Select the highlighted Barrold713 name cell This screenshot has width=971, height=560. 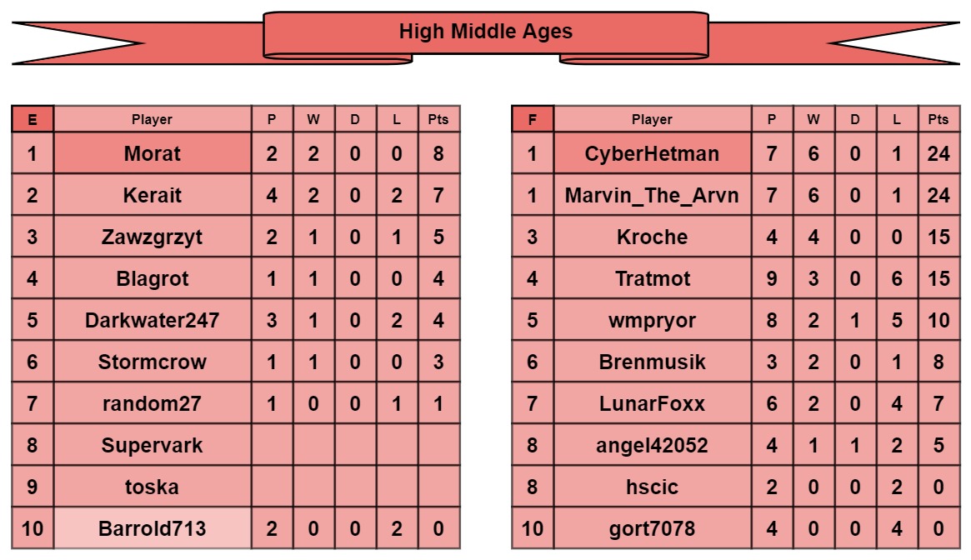153,528
